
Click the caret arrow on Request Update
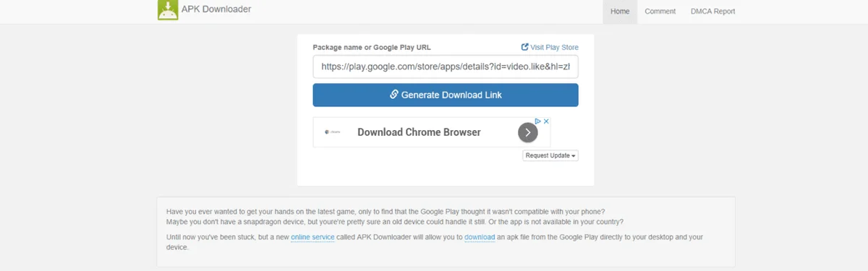574,156
